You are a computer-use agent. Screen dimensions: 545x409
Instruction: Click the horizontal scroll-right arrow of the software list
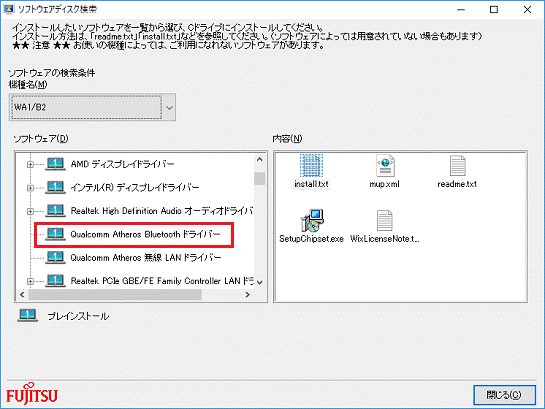tap(247, 295)
